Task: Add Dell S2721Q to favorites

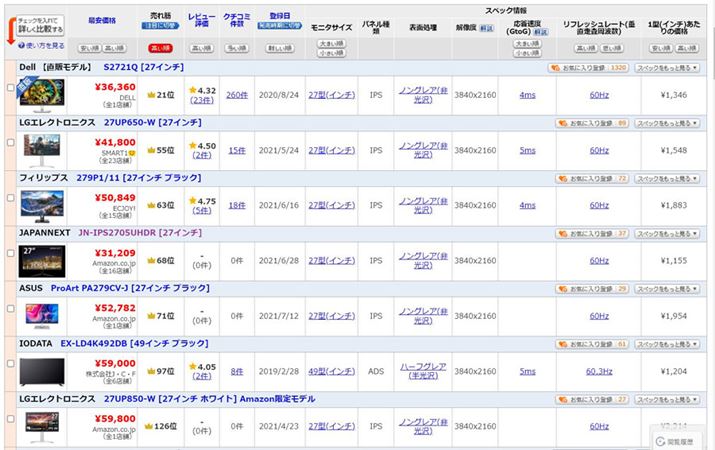Action: click(588, 68)
